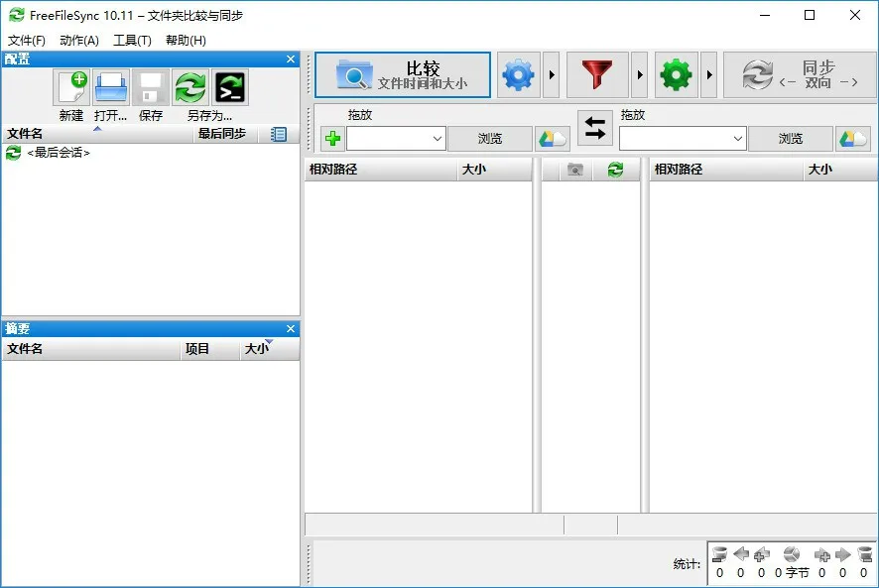Screen dimensions: 879x588
Task: Swap left and right sides with arrows icon
Action: tap(594, 129)
